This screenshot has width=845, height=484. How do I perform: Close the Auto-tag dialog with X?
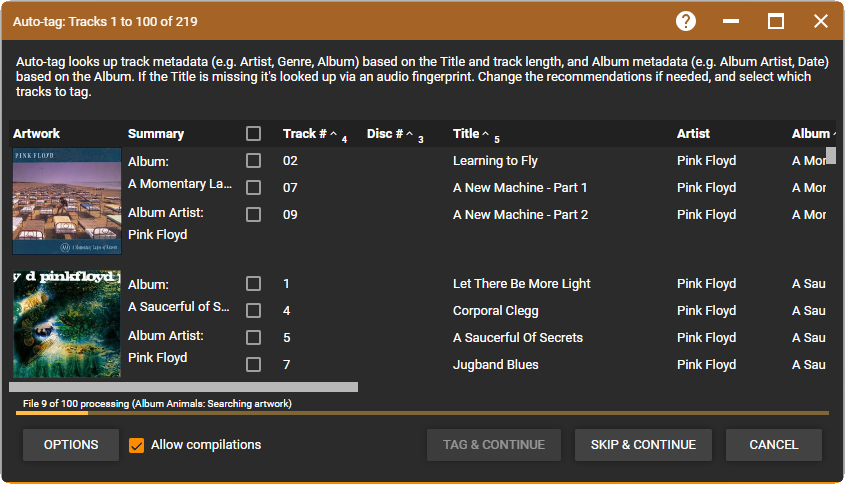(821, 21)
